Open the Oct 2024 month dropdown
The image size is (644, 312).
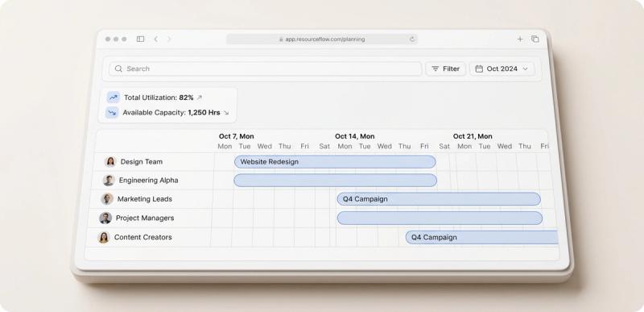pos(502,69)
